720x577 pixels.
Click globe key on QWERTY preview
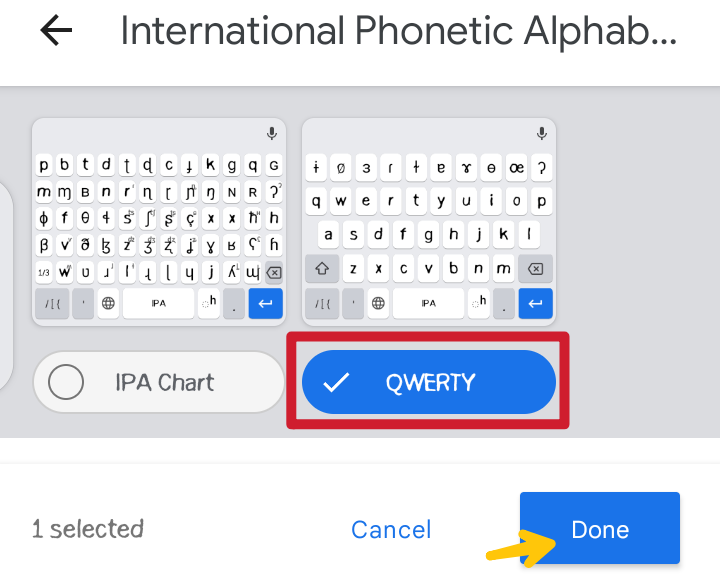(x=378, y=303)
